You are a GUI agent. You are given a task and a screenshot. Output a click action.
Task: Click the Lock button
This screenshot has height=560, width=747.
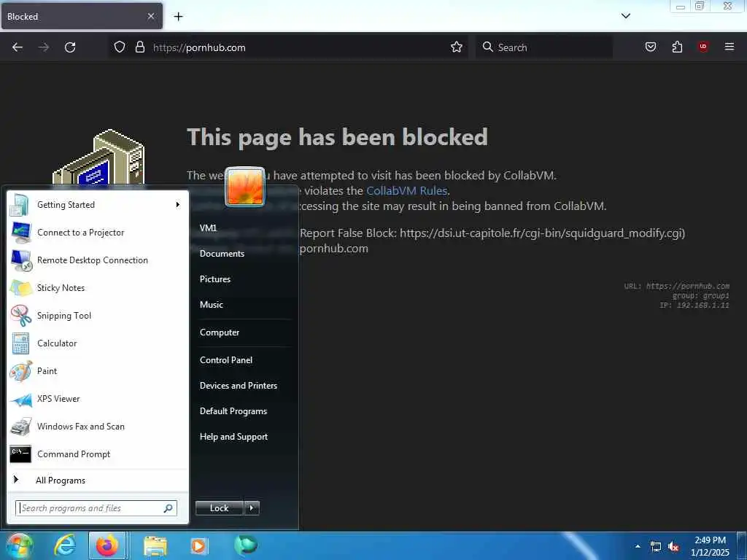click(x=219, y=508)
